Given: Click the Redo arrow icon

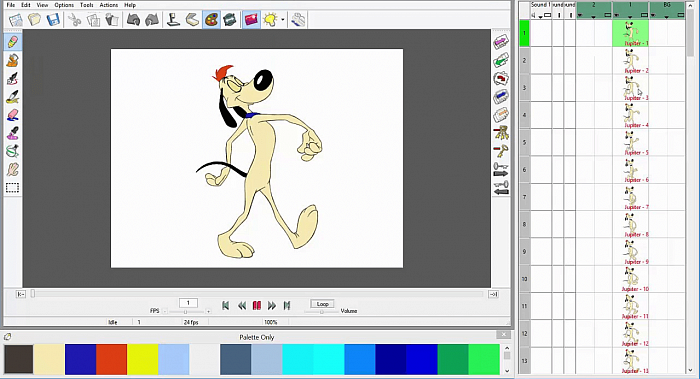Looking at the screenshot, I should coord(152,20).
